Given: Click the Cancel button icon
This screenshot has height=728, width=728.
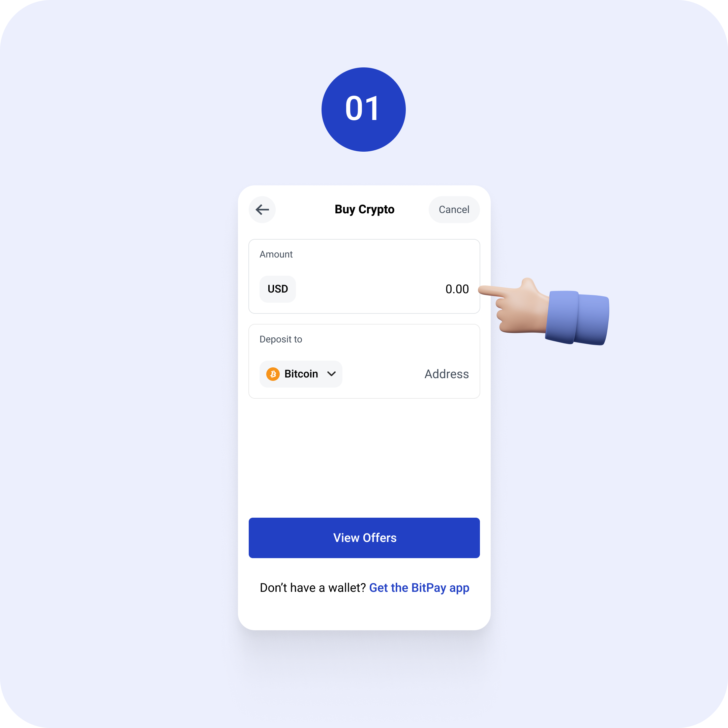Looking at the screenshot, I should point(452,209).
